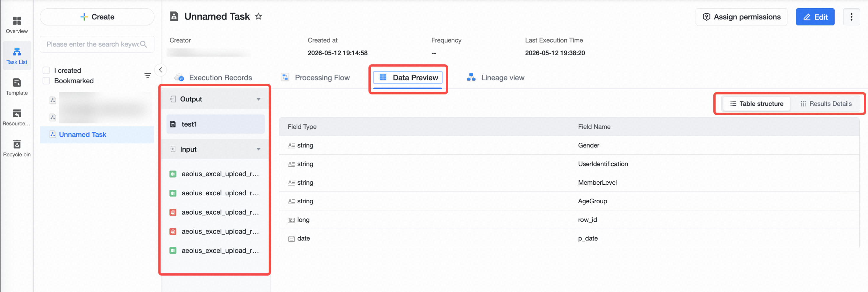Collapse the Input section arrow
868x292 pixels.
tap(258, 149)
